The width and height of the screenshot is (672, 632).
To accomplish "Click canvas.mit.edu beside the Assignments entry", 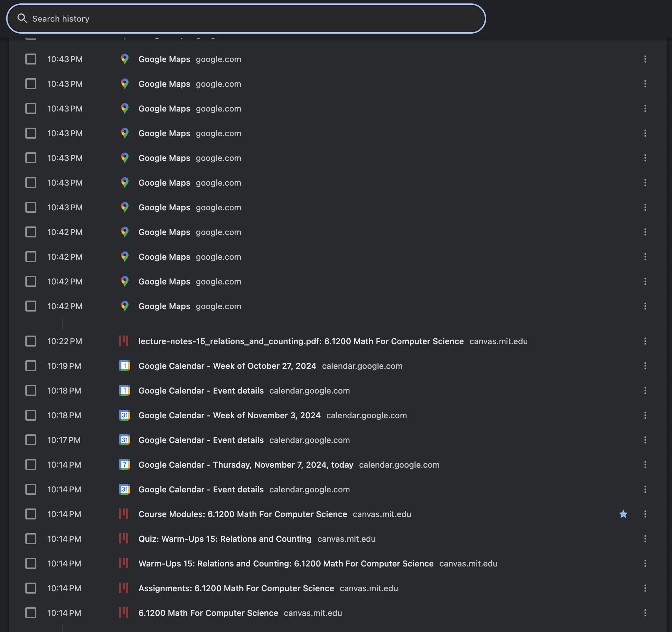I will pos(369,588).
